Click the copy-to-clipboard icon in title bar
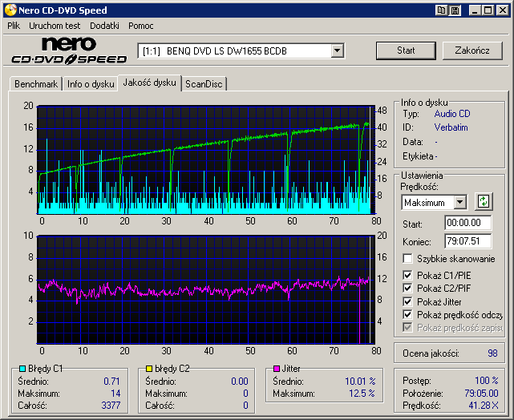Viewport: 514px width, 420px height. [x=441, y=10]
